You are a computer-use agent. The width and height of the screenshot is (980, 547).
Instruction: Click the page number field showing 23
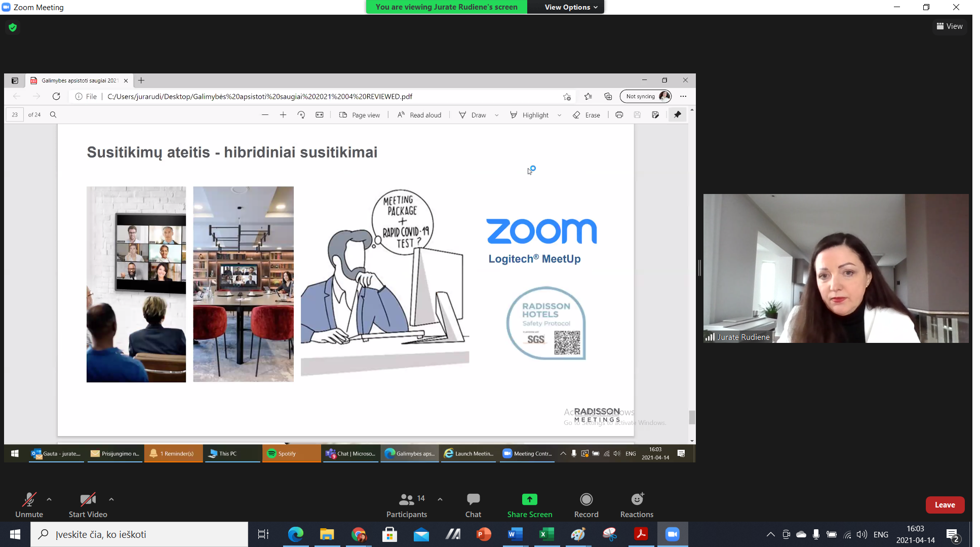click(15, 115)
